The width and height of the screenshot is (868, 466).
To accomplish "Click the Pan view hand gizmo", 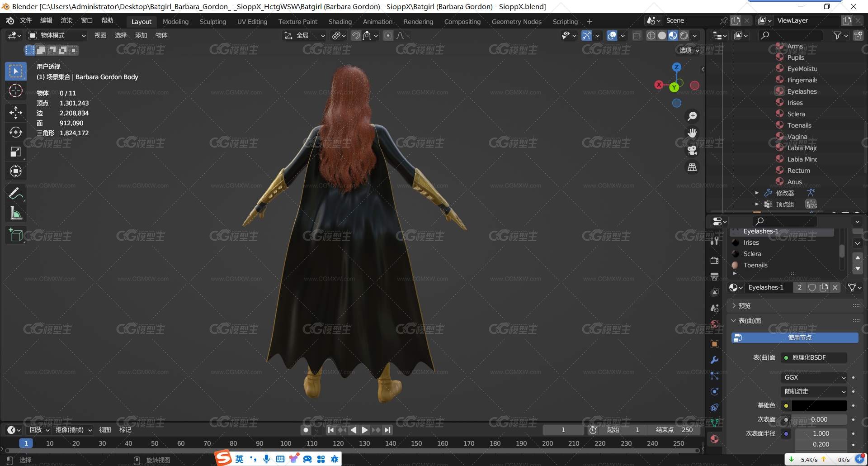I will pos(692,133).
